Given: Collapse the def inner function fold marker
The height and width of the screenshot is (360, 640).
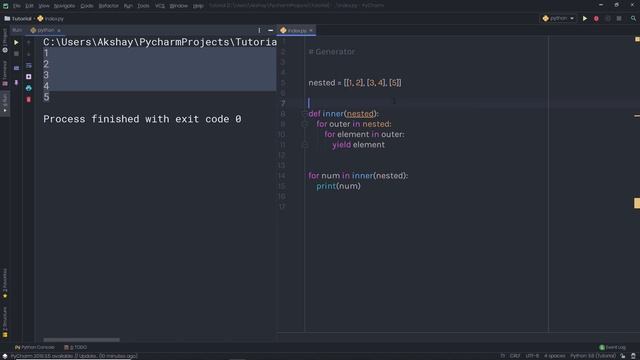Looking at the screenshot, I should point(304,114).
